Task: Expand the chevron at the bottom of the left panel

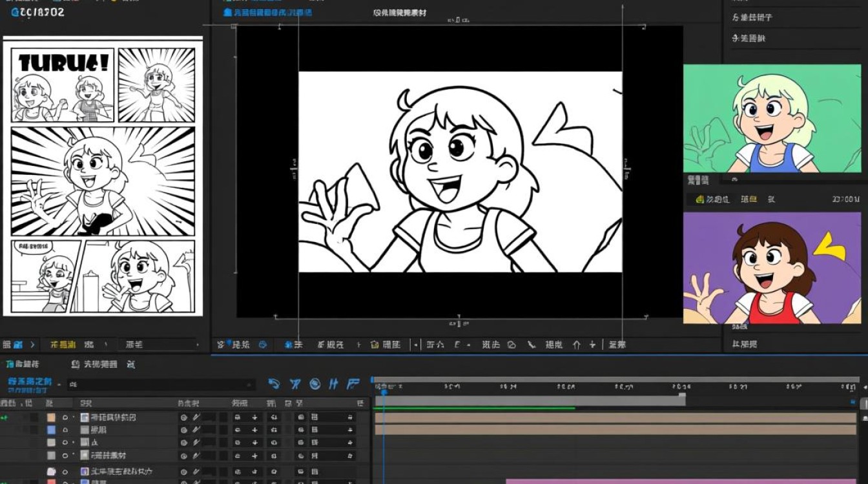Action: (x=33, y=345)
